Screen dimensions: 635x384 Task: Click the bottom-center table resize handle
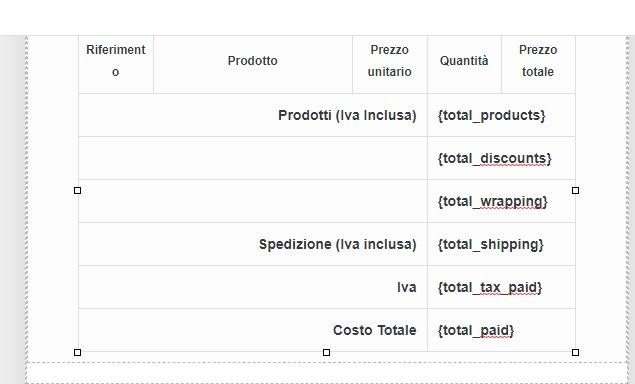click(x=326, y=352)
